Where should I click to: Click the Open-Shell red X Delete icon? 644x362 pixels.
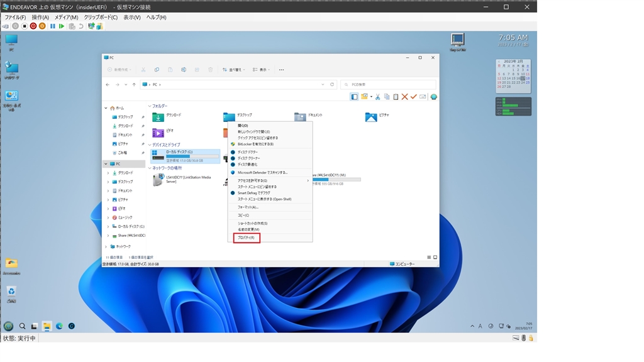pyautogui.click(x=404, y=97)
